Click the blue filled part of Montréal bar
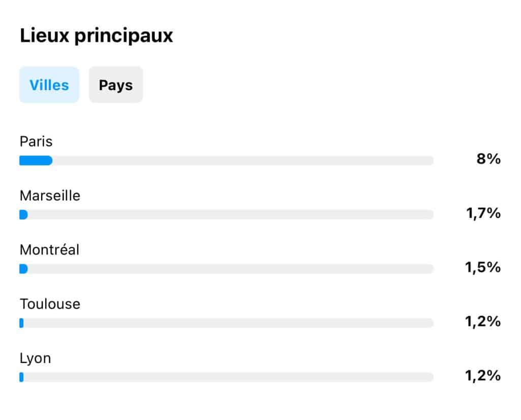 point(23,269)
